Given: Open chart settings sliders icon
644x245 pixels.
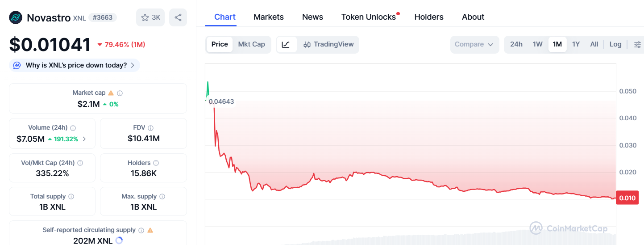Looking at the screenshot, I should pyautogui.click(x=637, y=45).
